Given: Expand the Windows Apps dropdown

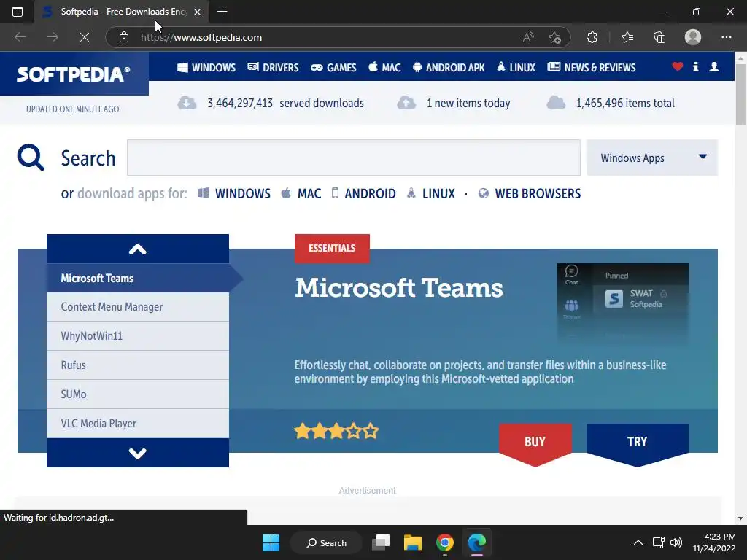Looking at the screenshot, I should click(x=651, y=157).
